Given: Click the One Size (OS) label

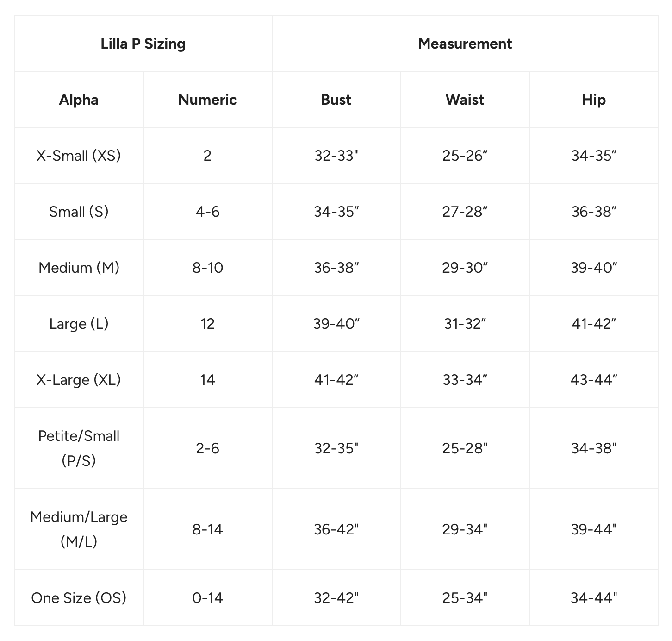Looking at the screenshot, I should pyautogui.click(x=79, y=598).
